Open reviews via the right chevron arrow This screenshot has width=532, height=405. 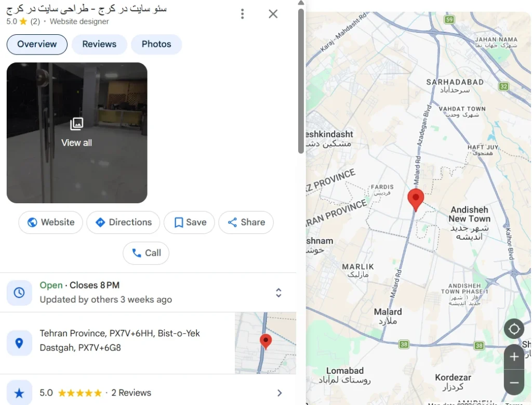279,393
